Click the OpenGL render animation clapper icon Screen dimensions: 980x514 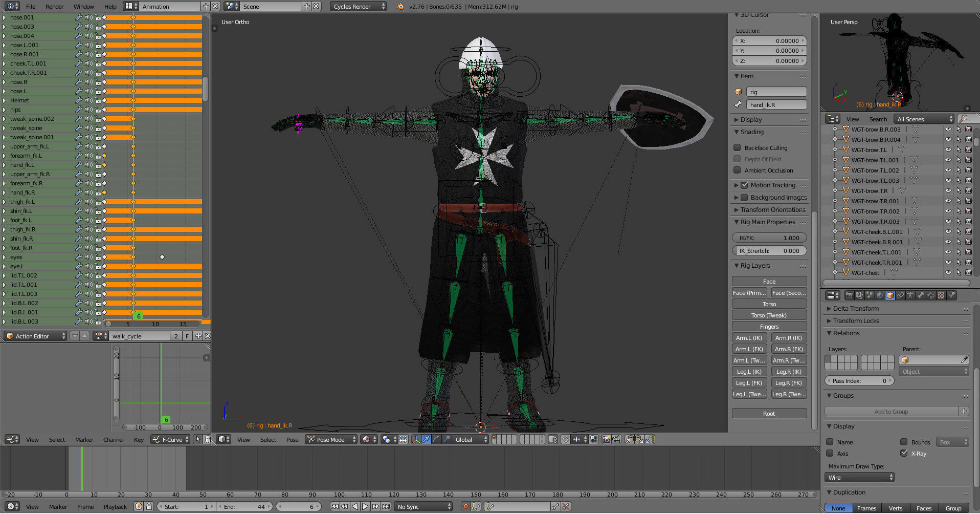click(617, 440)
